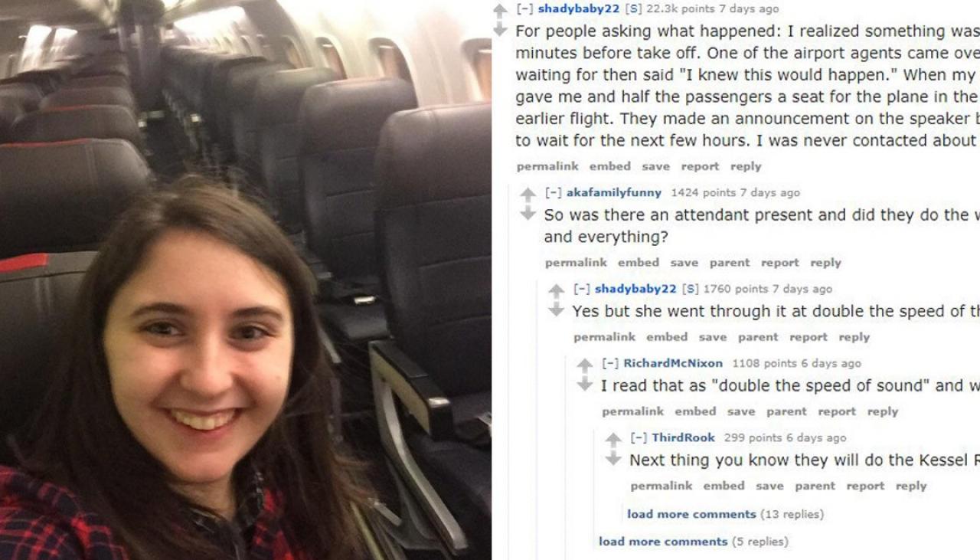Upvote ThirdRook's comment

(613, 440)
